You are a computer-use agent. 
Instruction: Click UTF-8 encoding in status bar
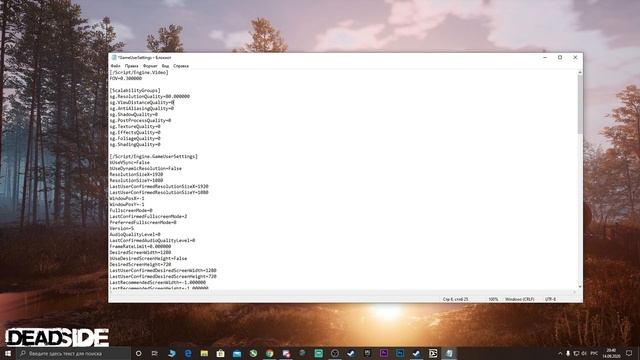tap(550, 299)
